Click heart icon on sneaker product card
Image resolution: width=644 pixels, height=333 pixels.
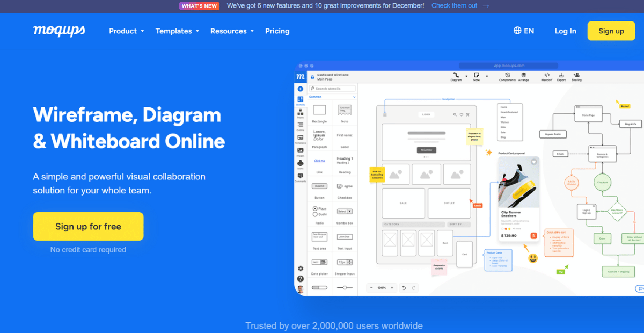pos(534,162)
